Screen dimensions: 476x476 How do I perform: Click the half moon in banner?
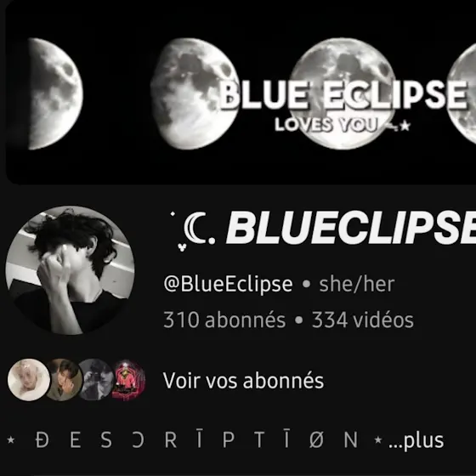(x=55, y=93)
